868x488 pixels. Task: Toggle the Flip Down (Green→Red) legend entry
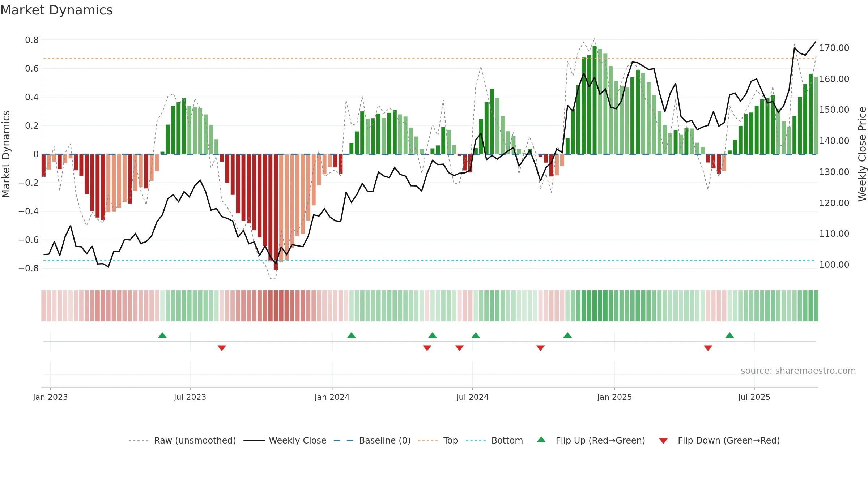[719, 440]
